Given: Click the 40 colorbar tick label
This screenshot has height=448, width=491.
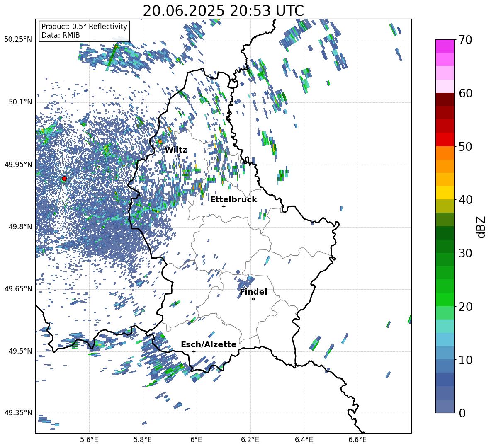Looking at the screenshot, I should (465, 200).
